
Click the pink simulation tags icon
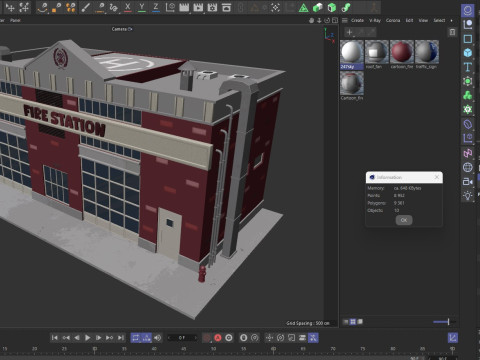468,153
